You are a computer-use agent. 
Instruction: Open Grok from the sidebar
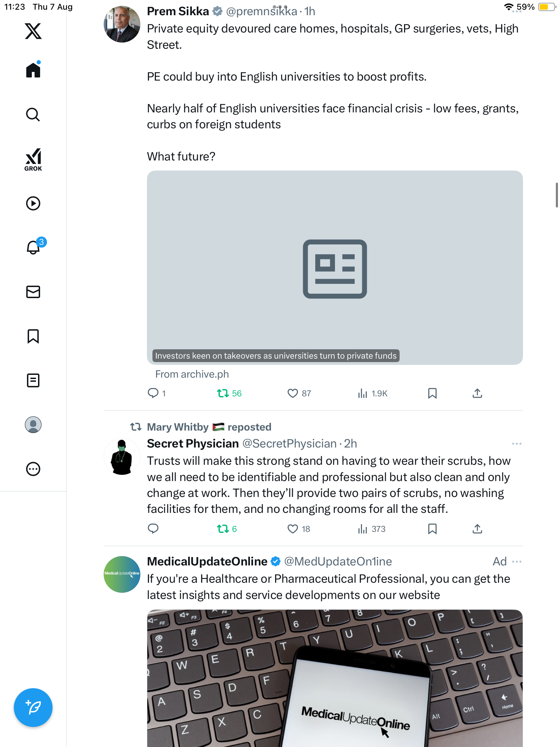coord(33,160)
